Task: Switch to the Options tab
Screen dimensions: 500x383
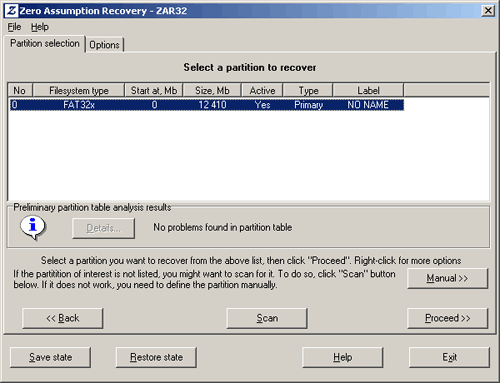Action: point(104,45)
